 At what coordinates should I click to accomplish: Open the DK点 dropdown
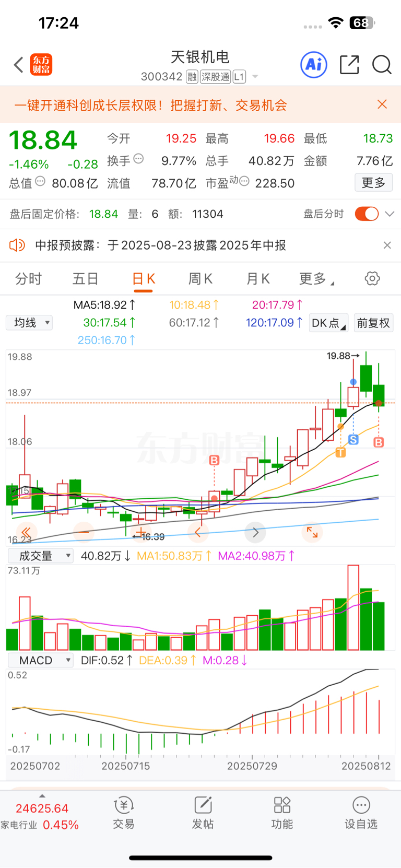pyautogui.click(x=328, y=323)
